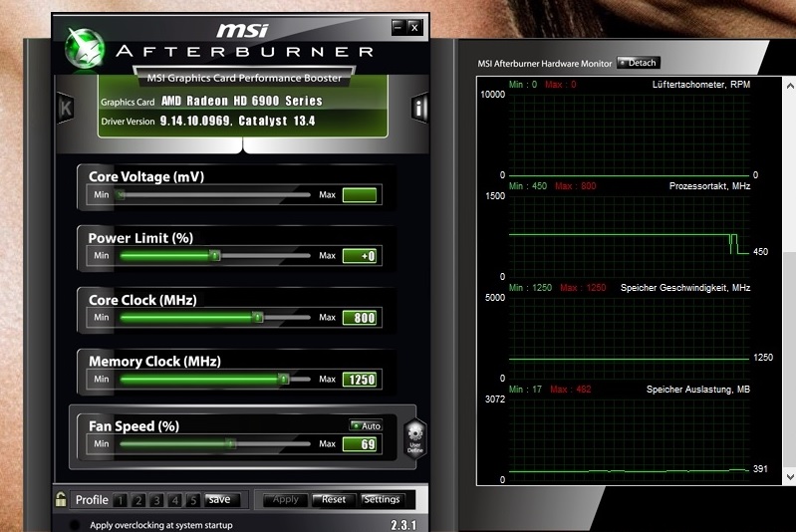Close the Afterburner window
Viewport: 796px width, 532px height.
414,27
